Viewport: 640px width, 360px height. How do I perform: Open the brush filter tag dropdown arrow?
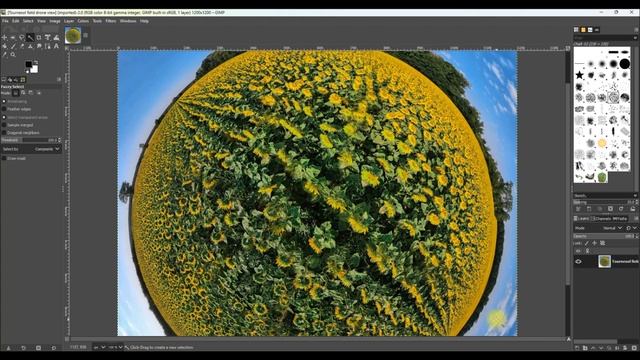(x=636, y=38)
